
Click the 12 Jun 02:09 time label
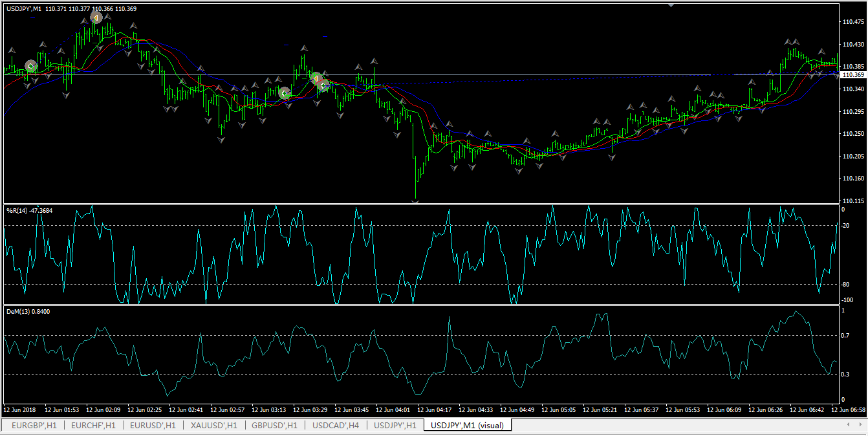(103, 410)
